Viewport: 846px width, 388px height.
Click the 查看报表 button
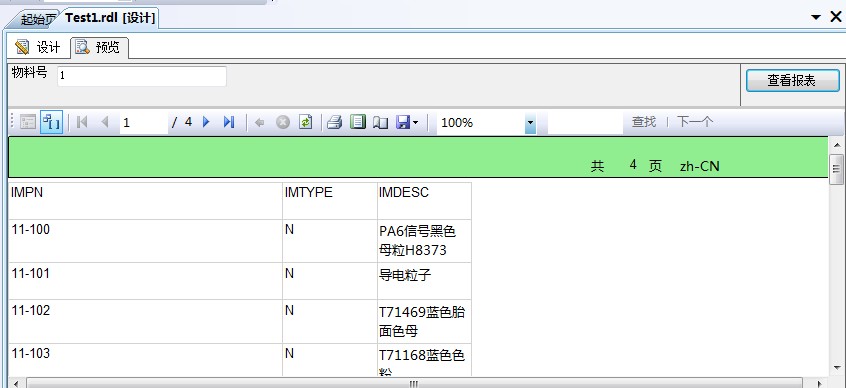pos(793,80)
